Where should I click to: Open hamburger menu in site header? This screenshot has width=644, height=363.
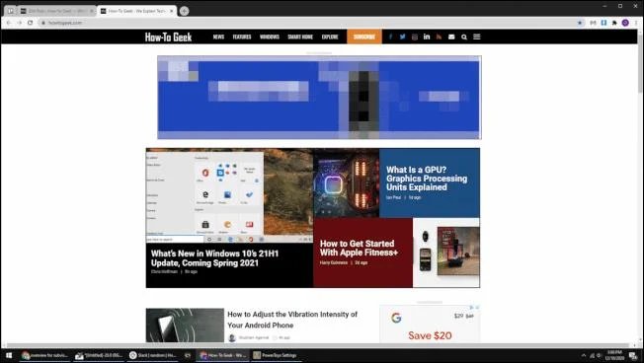pos(476,36)
